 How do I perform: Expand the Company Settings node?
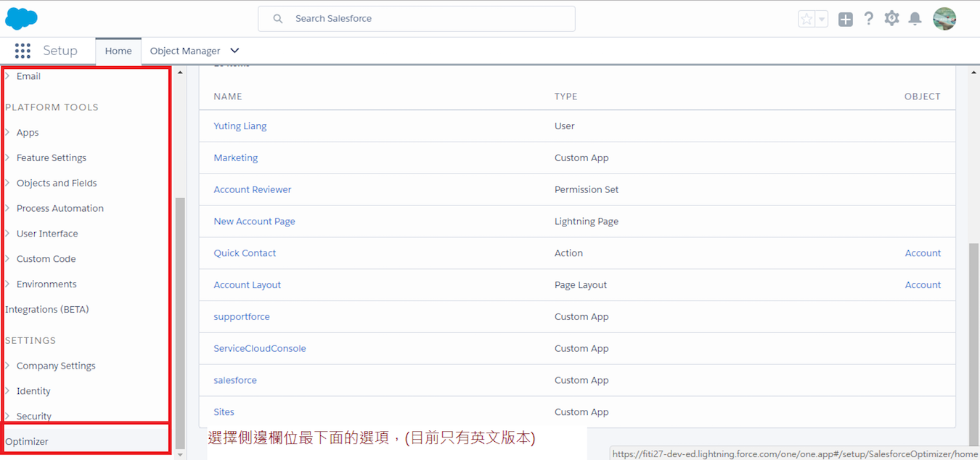click(x=7, y=366)
